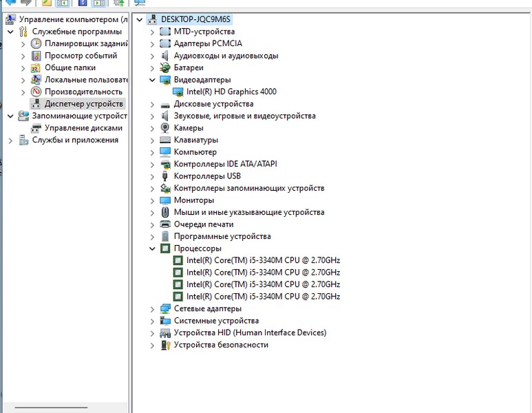Click the Batteries category icon

tap(165, 67)
